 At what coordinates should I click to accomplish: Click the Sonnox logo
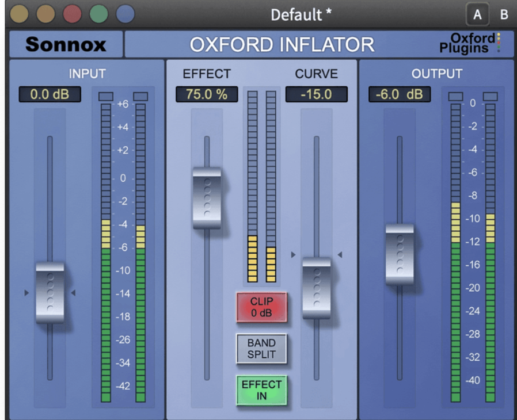[x=66, y=44]
